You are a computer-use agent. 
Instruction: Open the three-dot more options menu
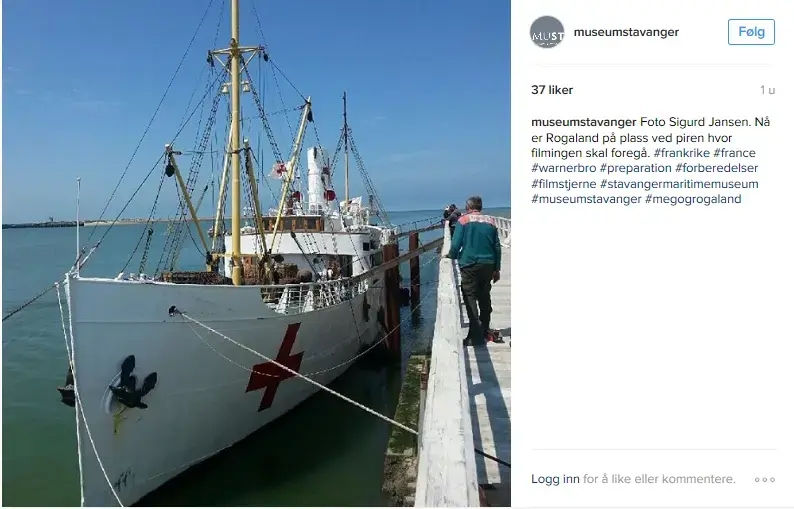pyautogui.click(x=765, y=480)
